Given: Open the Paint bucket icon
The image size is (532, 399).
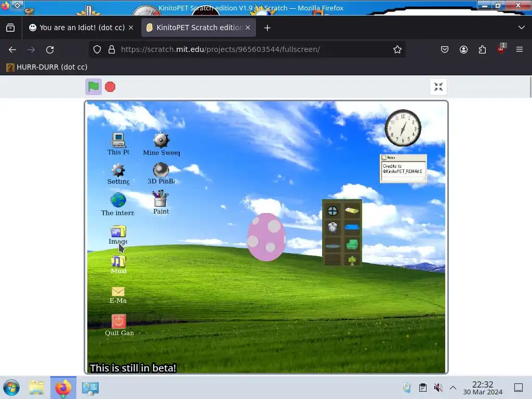Looking at the screenshot, I should [161, 202].
